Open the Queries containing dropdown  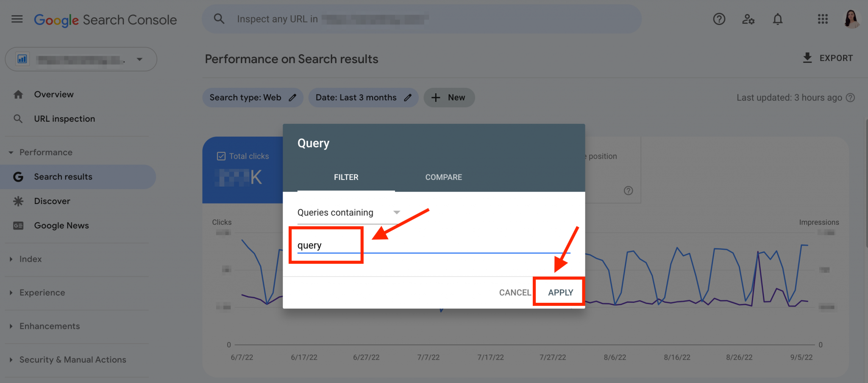tap(397, 212)
